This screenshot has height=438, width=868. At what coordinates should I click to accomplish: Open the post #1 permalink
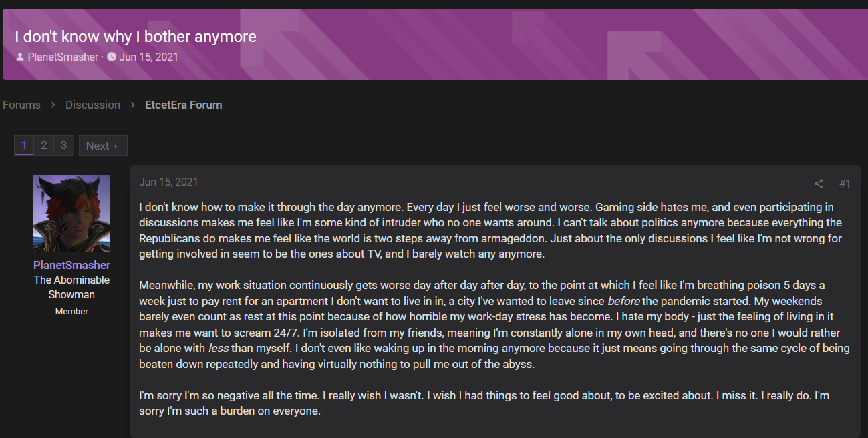[x=845, y=184]
